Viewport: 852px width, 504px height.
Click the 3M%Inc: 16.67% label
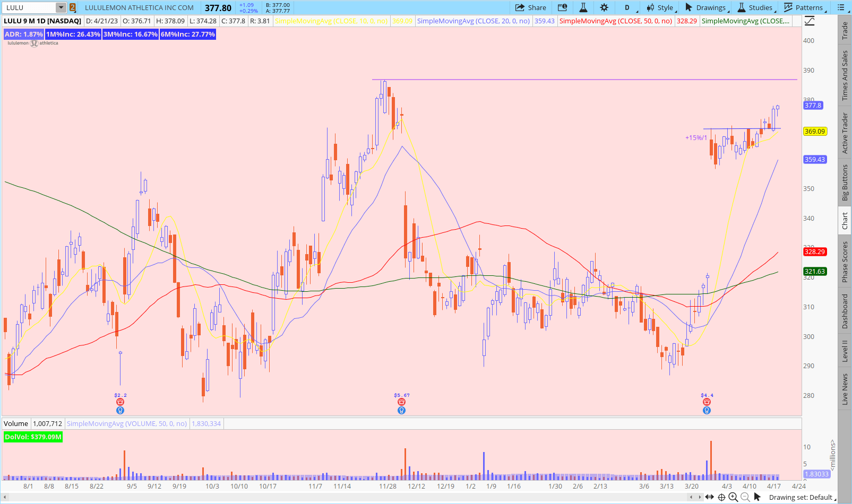pyautogui.click(x=131, y=34)
